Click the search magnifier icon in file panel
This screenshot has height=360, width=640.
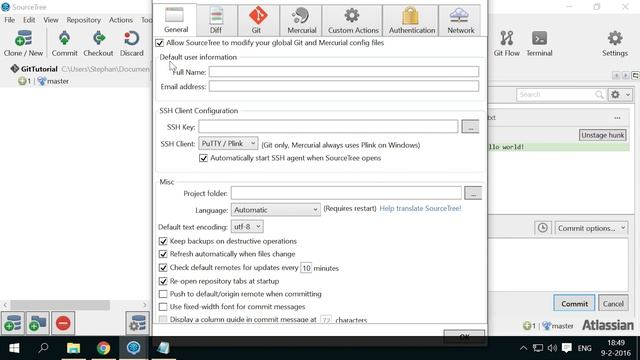(599, 95)
